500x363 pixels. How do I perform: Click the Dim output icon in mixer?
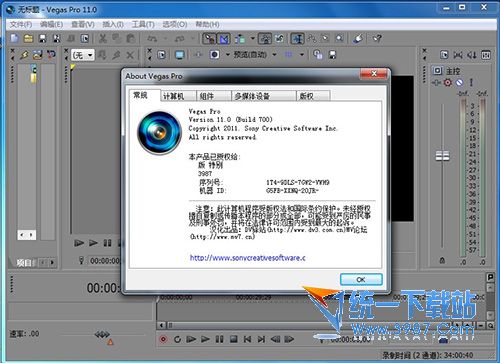(x=472, y=55)
